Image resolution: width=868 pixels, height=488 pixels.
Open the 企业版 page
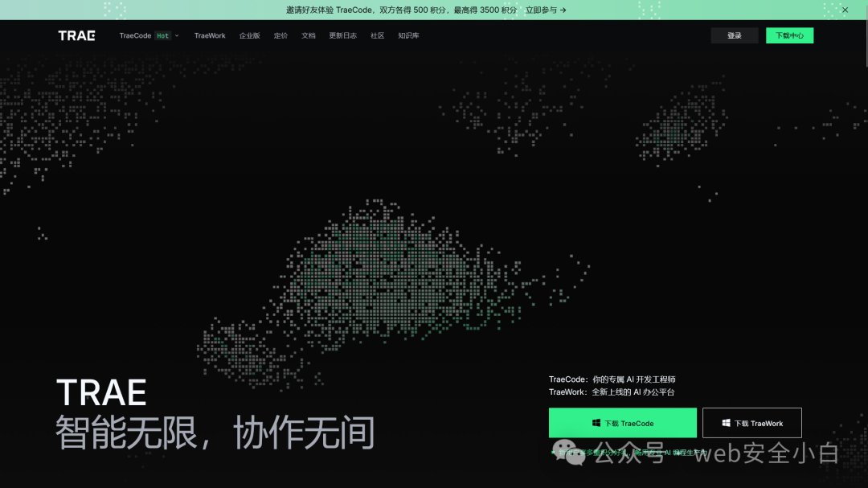(250, 35)
